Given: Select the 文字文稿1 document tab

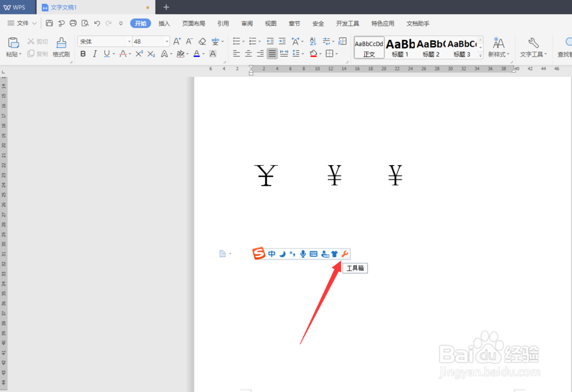Looking at the screenshot, I should pyautogui.click(x=96, y=7).
